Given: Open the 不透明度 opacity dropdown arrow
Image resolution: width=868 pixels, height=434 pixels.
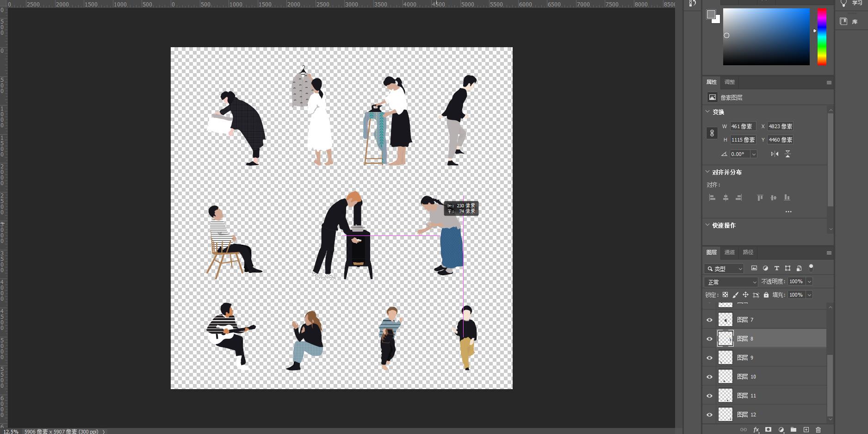Looking at the screenshot, I should click(x=809, y=282).
